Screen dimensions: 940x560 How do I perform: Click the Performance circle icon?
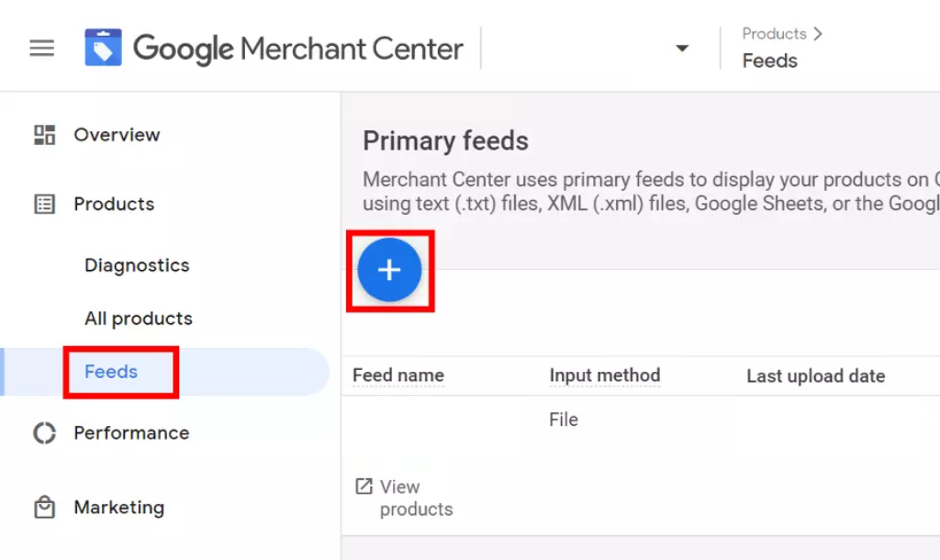click(44, 433)
